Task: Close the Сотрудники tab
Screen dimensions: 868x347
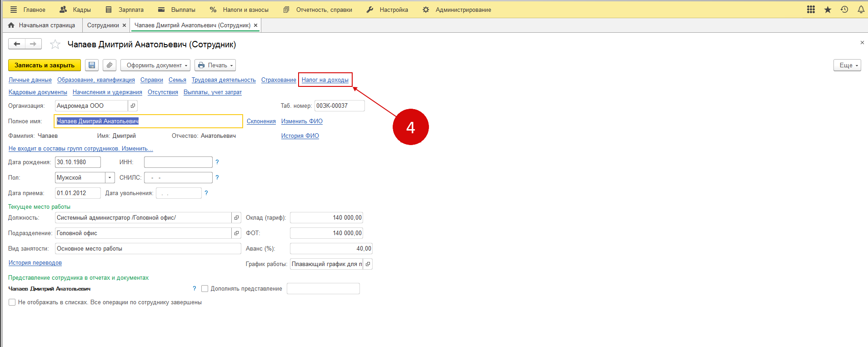Action: point(124,25)
